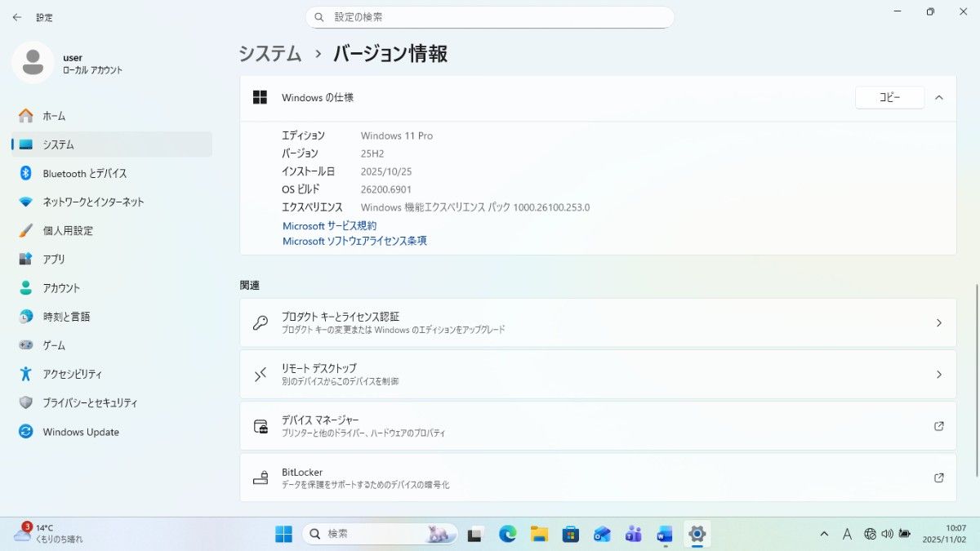Click the プライバシーとセキュリティ shield icon
This screenshot has width=980, height=551.
coord(26,402)
